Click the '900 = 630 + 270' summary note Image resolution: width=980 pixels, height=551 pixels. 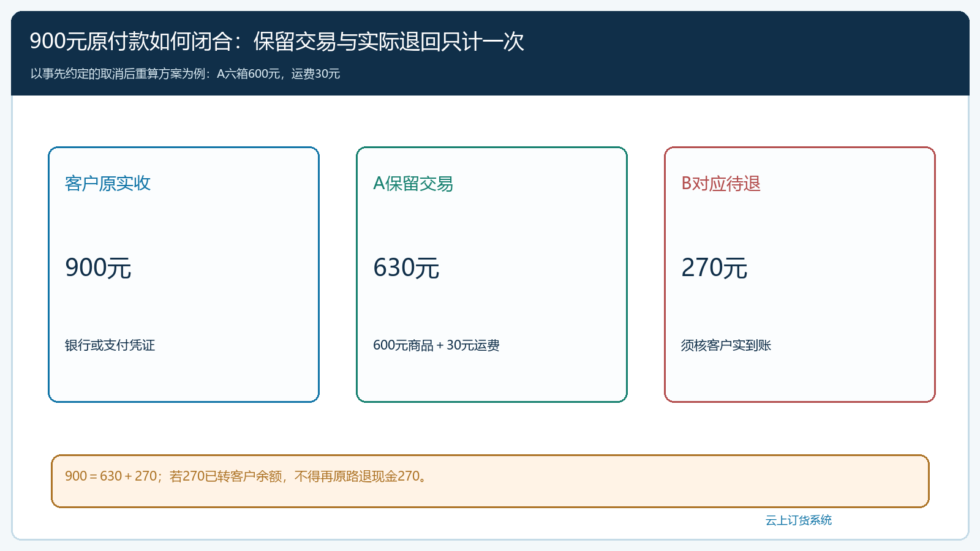(x=490, y=481)
